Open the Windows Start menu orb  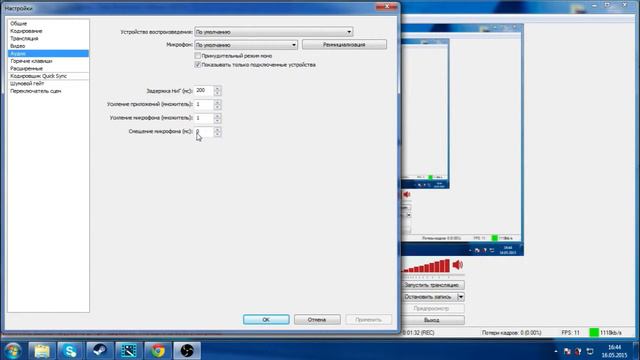click(x=12, y=351)
